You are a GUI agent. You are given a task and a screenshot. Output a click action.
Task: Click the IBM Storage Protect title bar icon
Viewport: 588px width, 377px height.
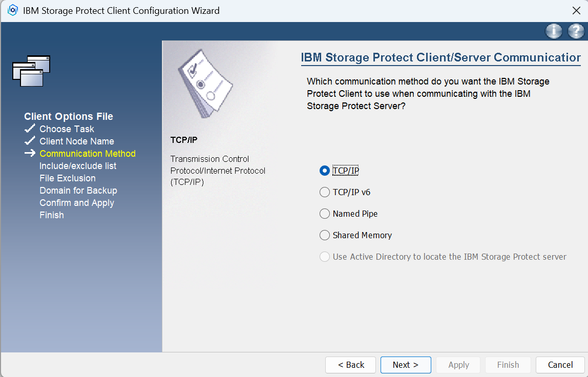pyautogui.click(x=13, y=11)
